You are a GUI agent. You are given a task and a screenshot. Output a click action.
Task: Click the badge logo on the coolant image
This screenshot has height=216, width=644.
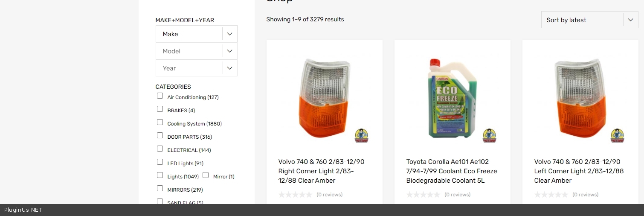click(490, 135)
